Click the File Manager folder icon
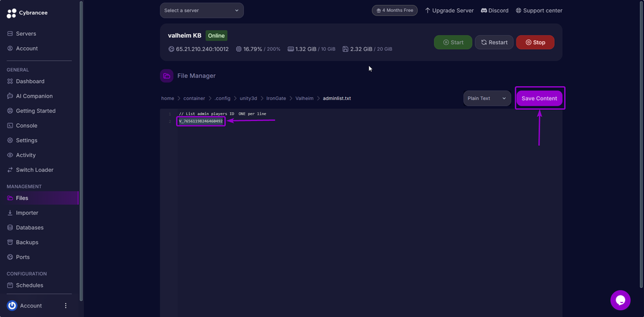644x317 pixels. click(167, 76)
